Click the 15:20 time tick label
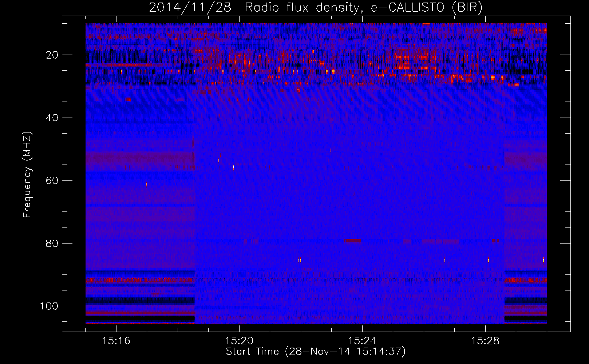 239,341
